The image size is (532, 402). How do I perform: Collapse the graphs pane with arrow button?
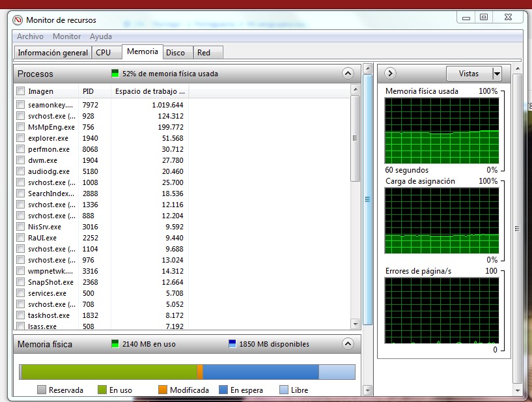coord(391,74)
